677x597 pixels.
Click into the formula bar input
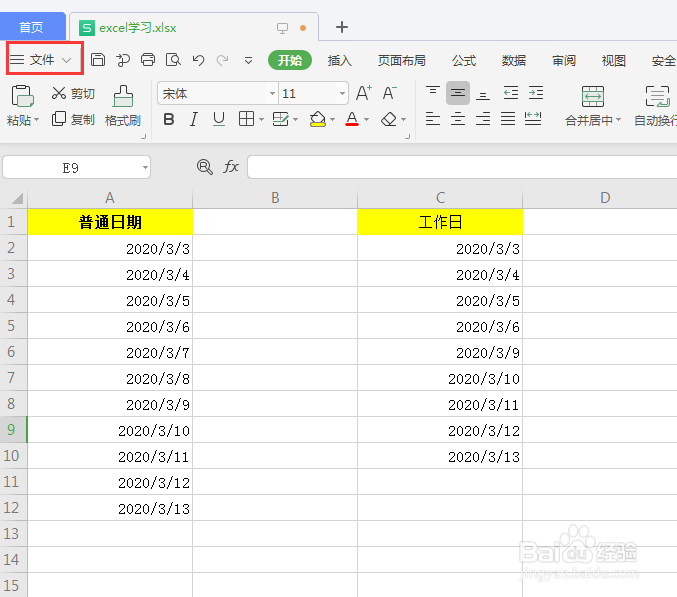(x=462, y=167)
